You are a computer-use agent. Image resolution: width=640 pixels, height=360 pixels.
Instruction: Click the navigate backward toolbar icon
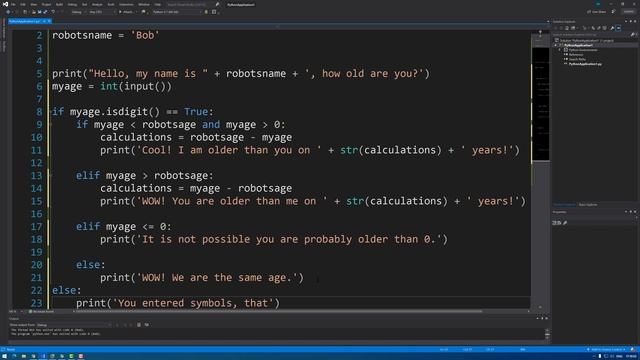(x=8, y=12)
